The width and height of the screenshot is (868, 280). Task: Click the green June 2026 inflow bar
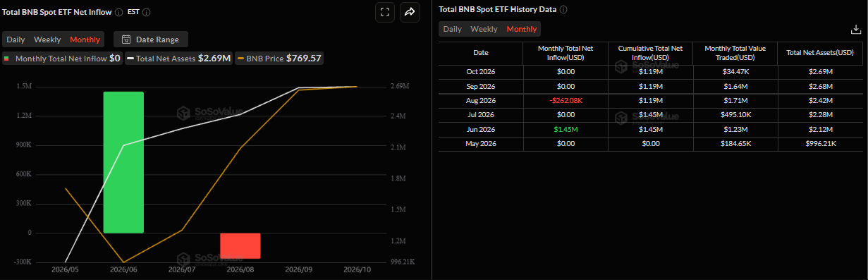click(123, 162)
